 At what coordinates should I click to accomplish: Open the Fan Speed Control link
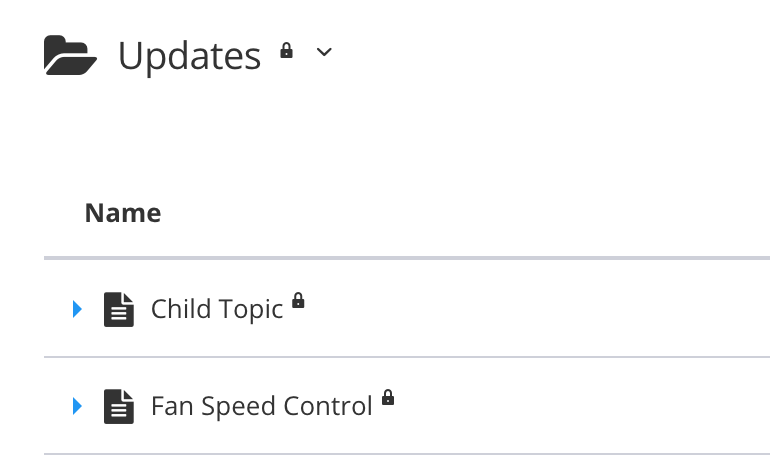click(x=261, y=406)
